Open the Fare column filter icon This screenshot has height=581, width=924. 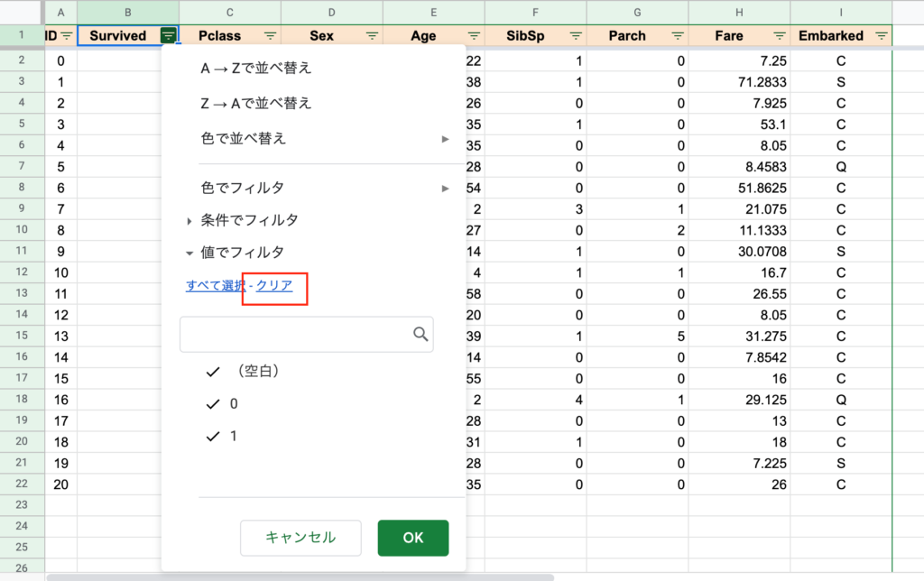(779, 36)
